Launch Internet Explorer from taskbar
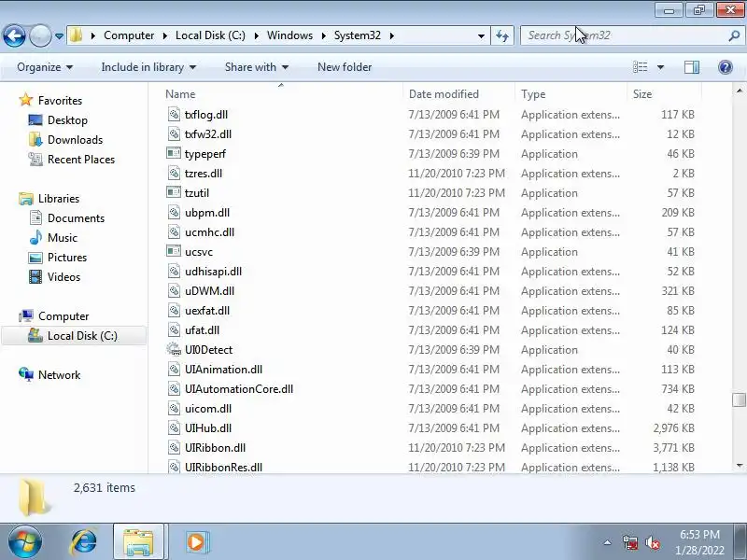Screen dimensions: 747x560 point(83,542)
